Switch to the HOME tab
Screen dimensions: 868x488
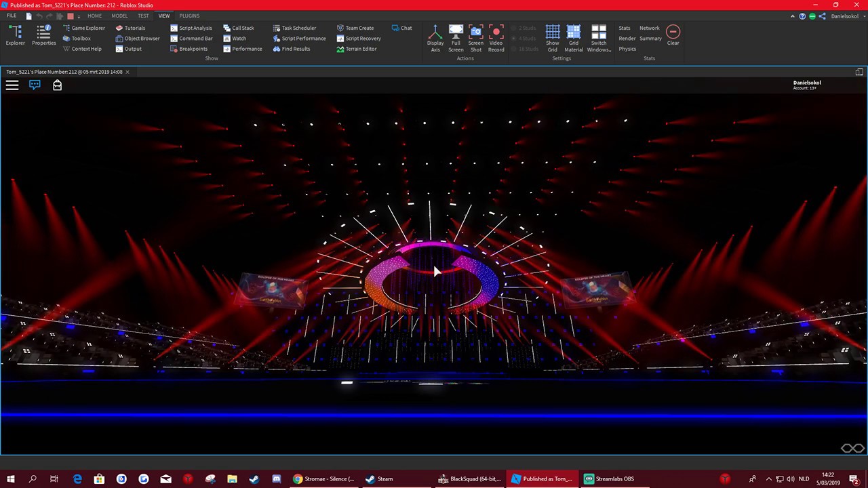click(x=94, y=16)
